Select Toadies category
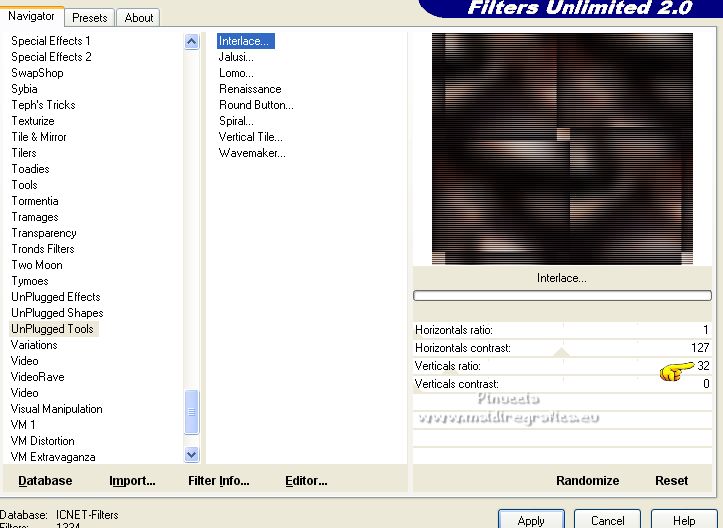This screenshot has height=528, width=723. coord(30,169)
